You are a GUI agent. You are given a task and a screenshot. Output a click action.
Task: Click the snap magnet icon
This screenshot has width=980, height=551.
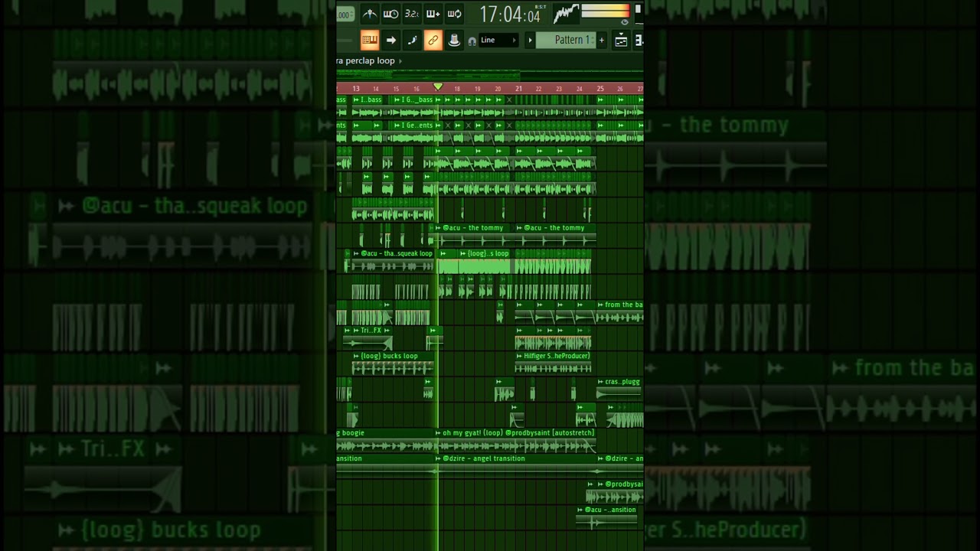click(472, 41)
